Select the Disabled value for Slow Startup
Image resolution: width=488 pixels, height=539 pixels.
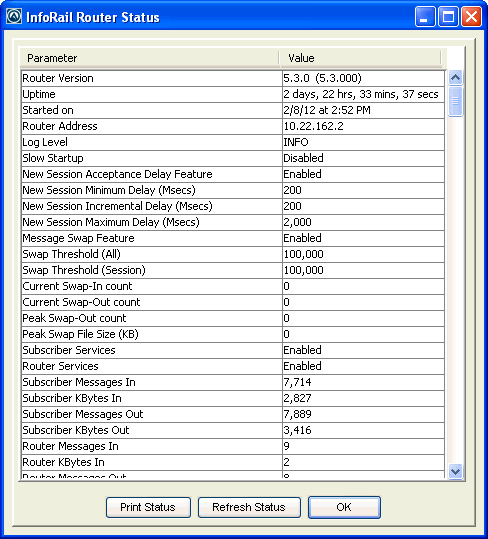363,158
